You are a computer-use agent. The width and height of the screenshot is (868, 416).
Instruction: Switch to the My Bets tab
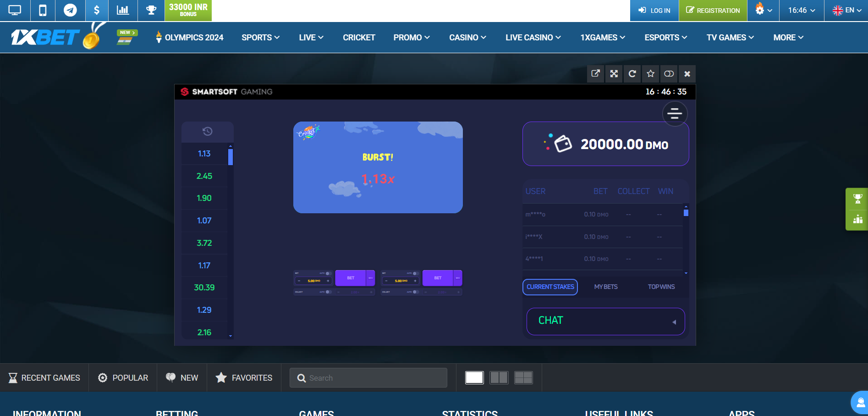[x=605, y=287]
